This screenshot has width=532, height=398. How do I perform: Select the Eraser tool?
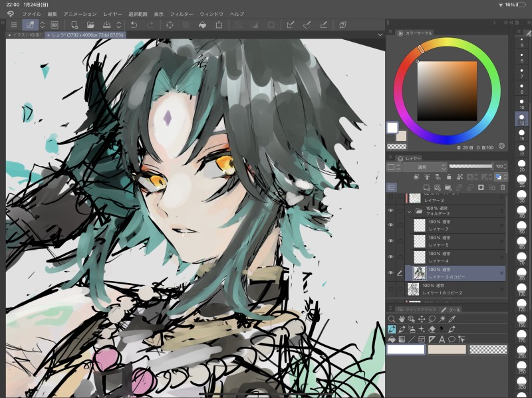click(x=432, y=329)
